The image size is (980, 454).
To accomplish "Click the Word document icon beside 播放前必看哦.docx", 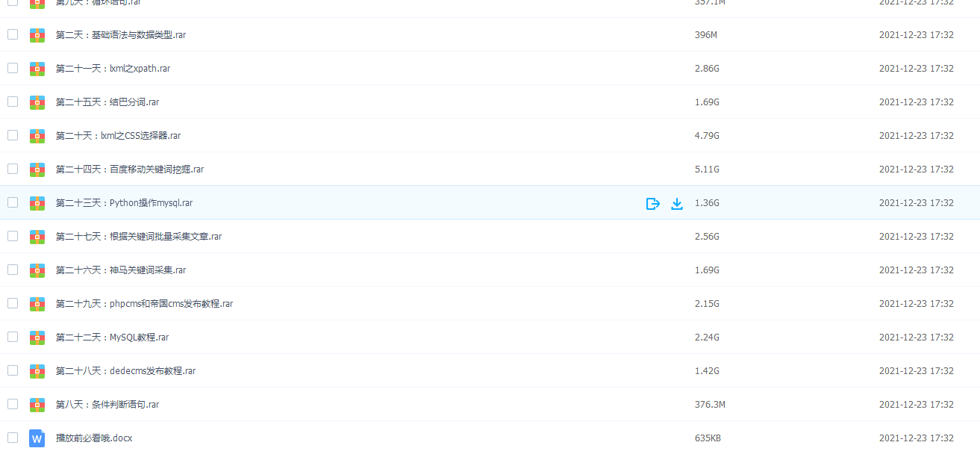I will tap(37, 438).
